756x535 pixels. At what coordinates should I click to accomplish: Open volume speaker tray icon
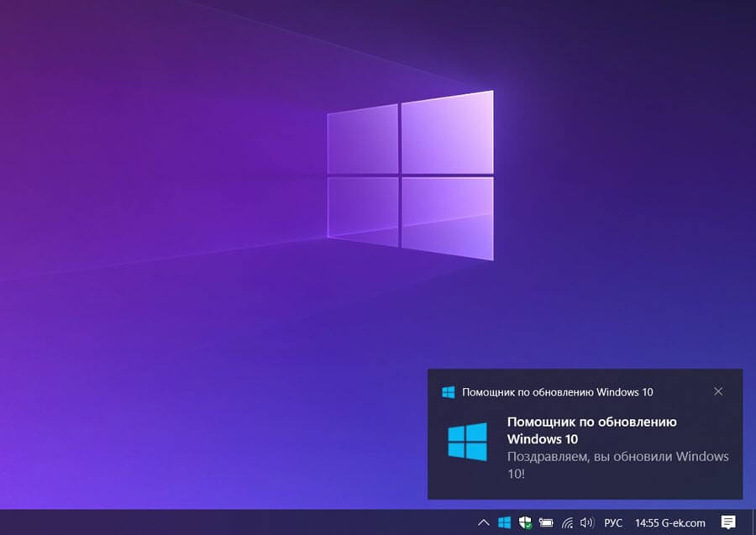click(x=587, y=522)
